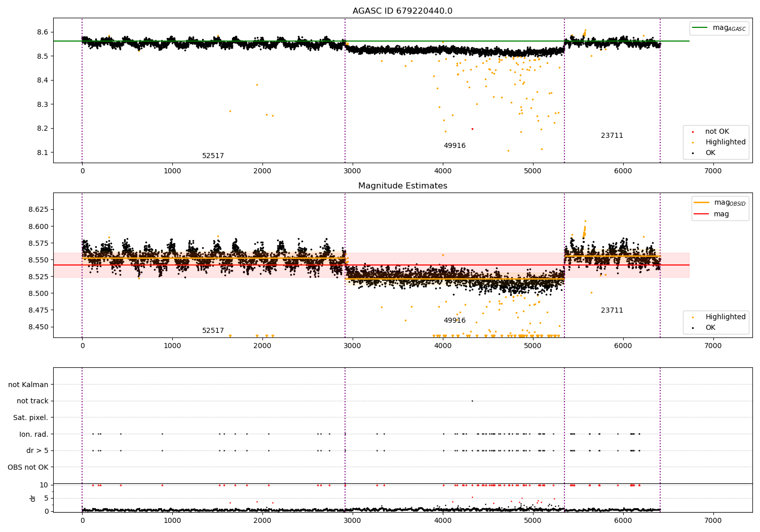760x532 pixels.
Task: Click the single 'not track' data point
Action: (472, 401)
